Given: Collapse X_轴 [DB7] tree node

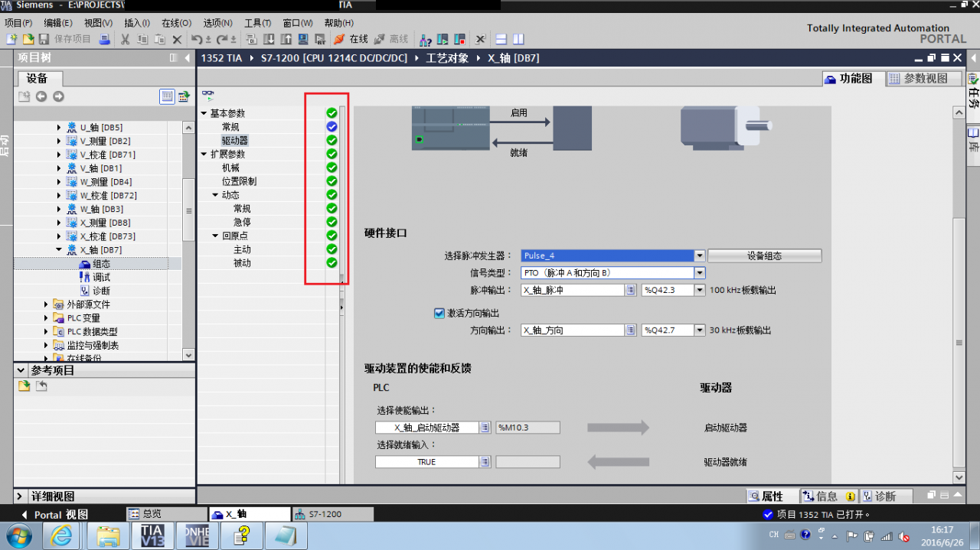Looking at the screenshot, I should tap(59, 250).
